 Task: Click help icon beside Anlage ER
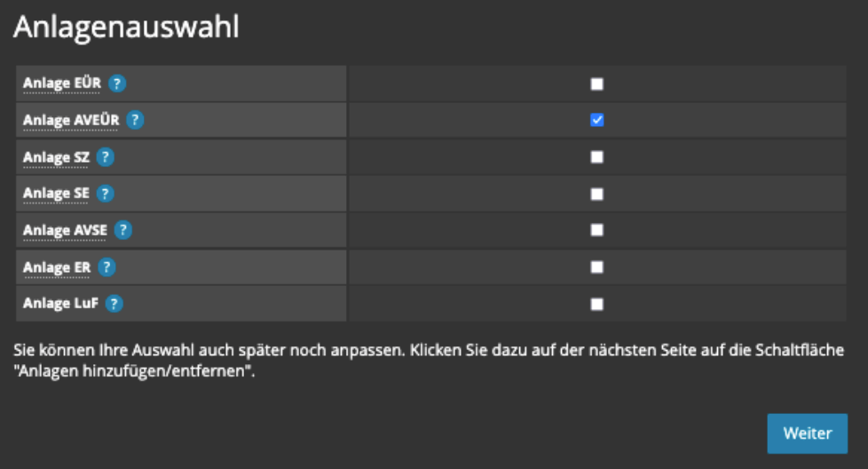click(x=107, y=266)
